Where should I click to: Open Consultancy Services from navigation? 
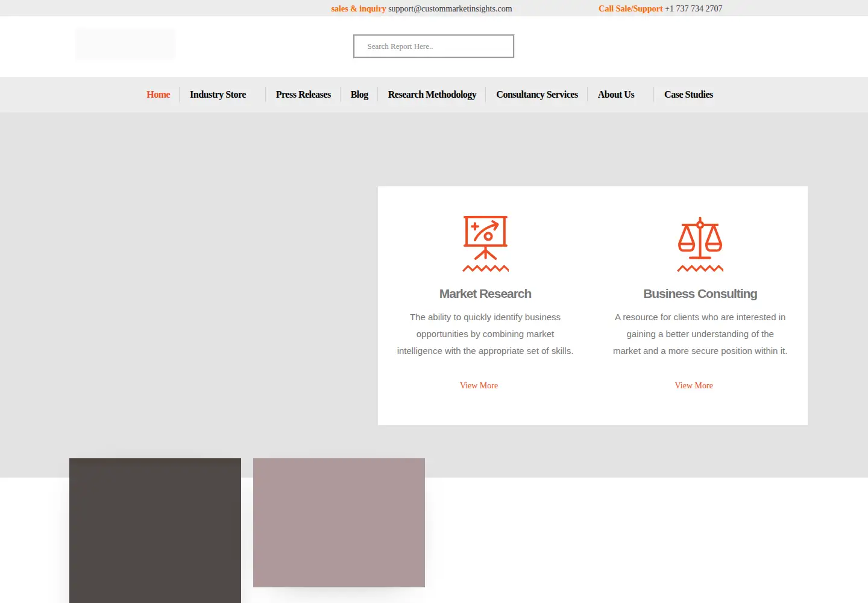(x=537, y=95)
